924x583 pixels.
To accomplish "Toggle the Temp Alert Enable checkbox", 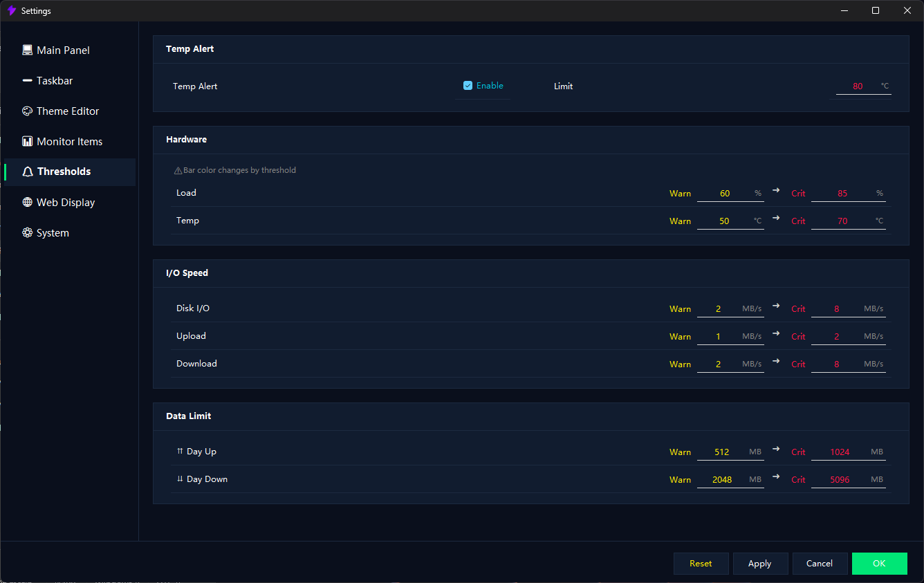I will click(x=468, y=86).
